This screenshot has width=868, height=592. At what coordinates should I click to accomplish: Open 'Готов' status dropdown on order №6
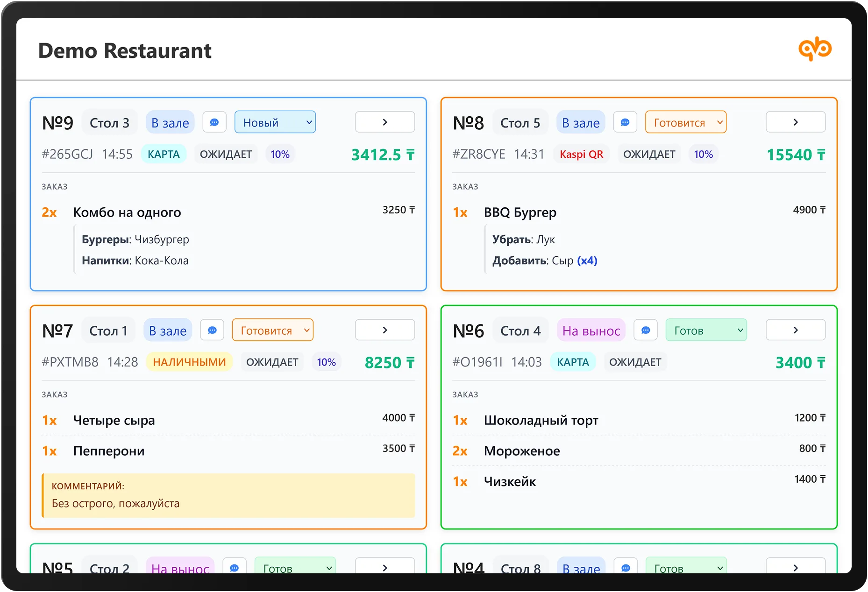click(x=706, y=330)
